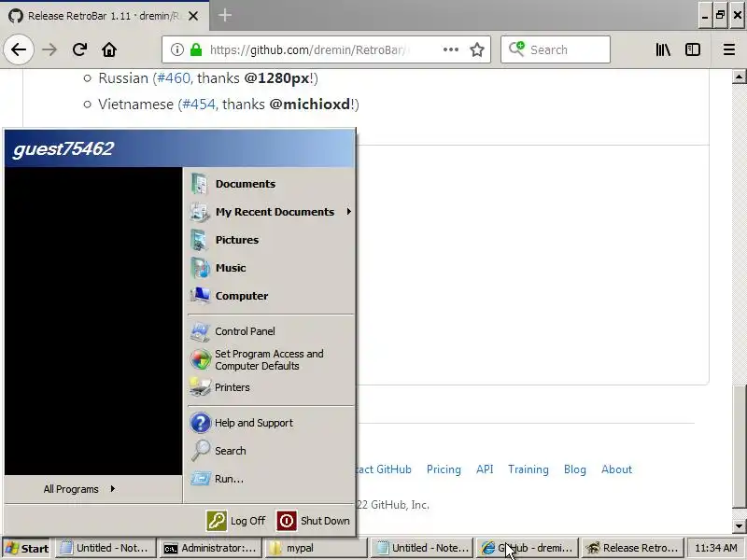747x560 pixels.
Task: Open the Pricing footer link
Action: tap(444, 469)
